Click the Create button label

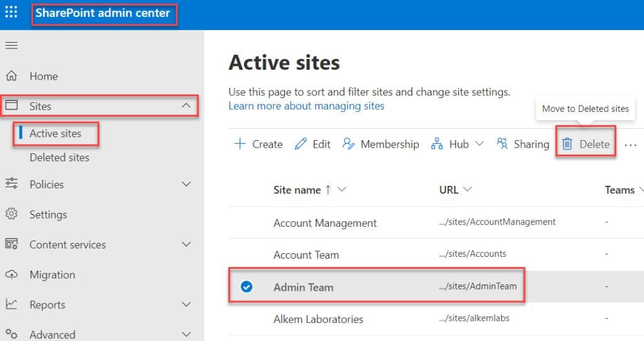pos(267,144)
